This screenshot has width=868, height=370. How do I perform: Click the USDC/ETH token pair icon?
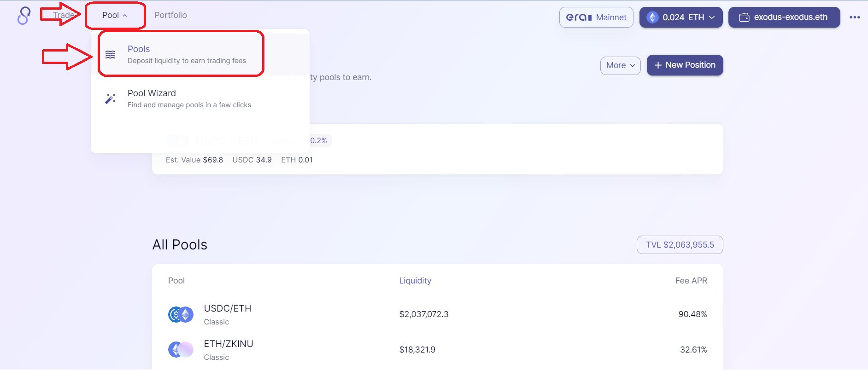181,315
